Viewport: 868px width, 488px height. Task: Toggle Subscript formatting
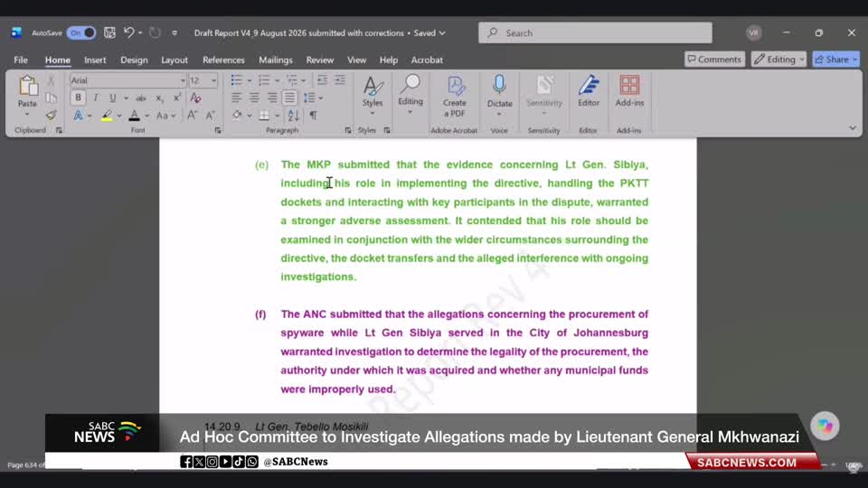[x=159, y=98]
